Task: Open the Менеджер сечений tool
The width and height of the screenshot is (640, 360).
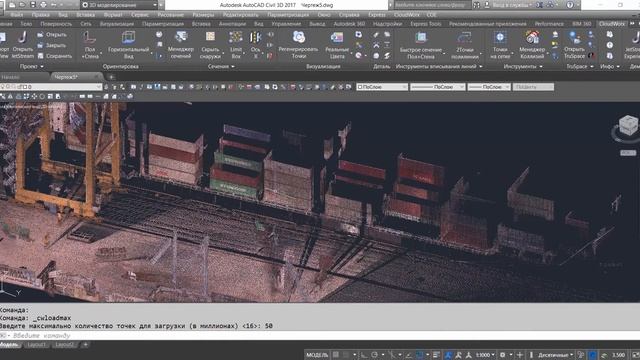Action: [180, 44]
